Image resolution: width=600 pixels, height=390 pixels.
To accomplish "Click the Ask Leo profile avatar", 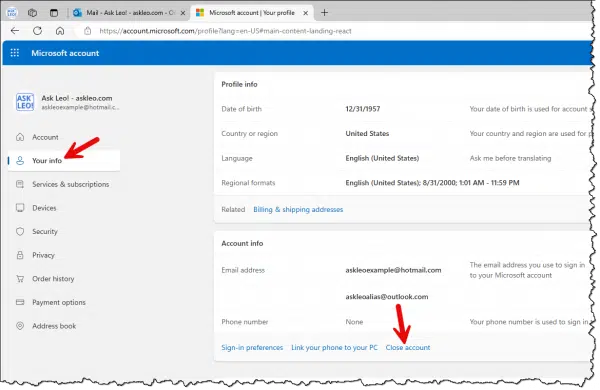I will (x=25, y=102).
